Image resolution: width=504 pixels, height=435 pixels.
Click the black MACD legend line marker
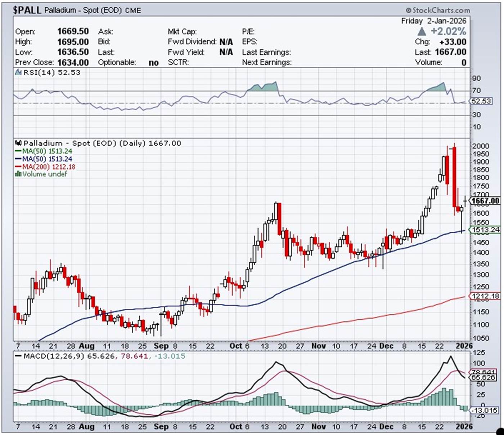tap(18, 356)
